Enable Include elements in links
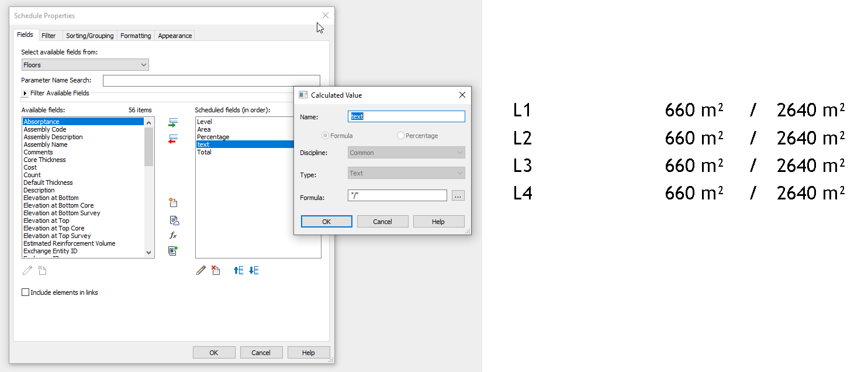This screenshot has width=868, height=372. 26,291
